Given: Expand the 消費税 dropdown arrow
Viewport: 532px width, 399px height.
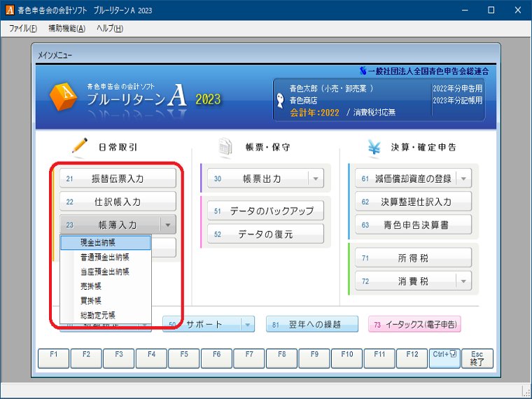Looking at the screenshot, I should [464, 281].
